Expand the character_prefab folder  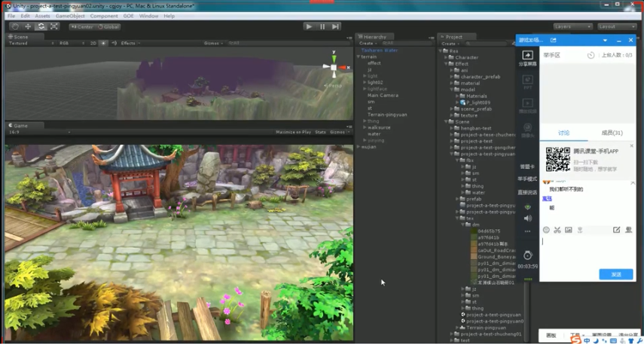(452, 77)
